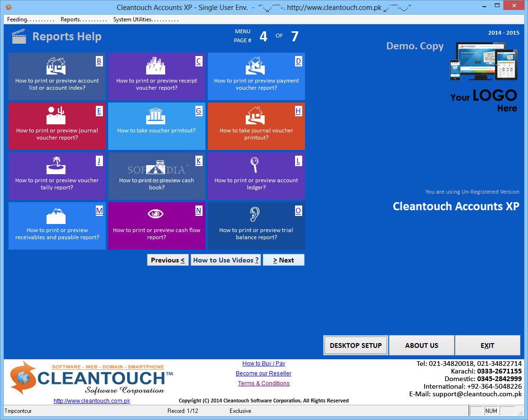Click 'How to print or preview payment voucher report' text
Image resolution: width=528 pixels, height=420 pixels.
(x=256, y=84)
